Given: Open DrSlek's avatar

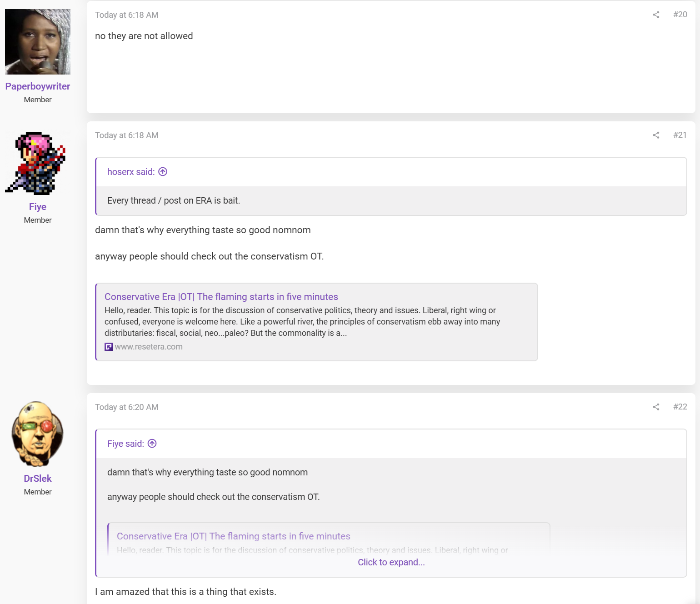Looking at the screenshot, I should [x=38, y=434].
